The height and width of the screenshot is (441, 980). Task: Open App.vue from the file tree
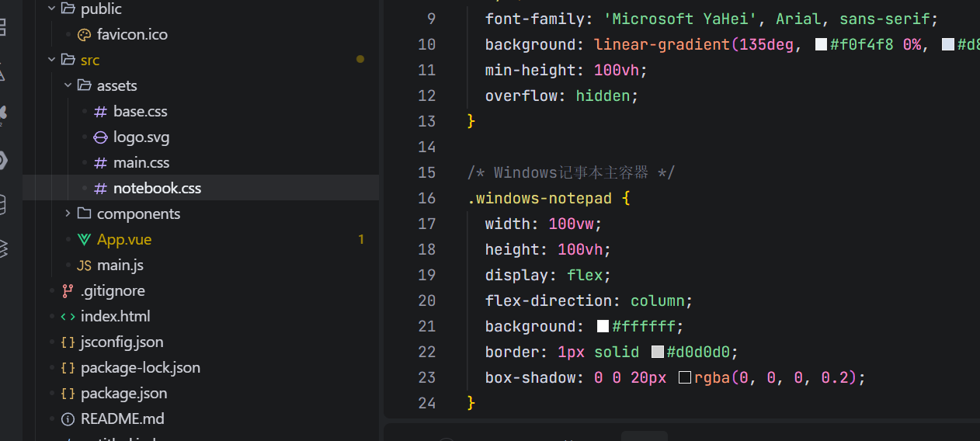[124, 240]
